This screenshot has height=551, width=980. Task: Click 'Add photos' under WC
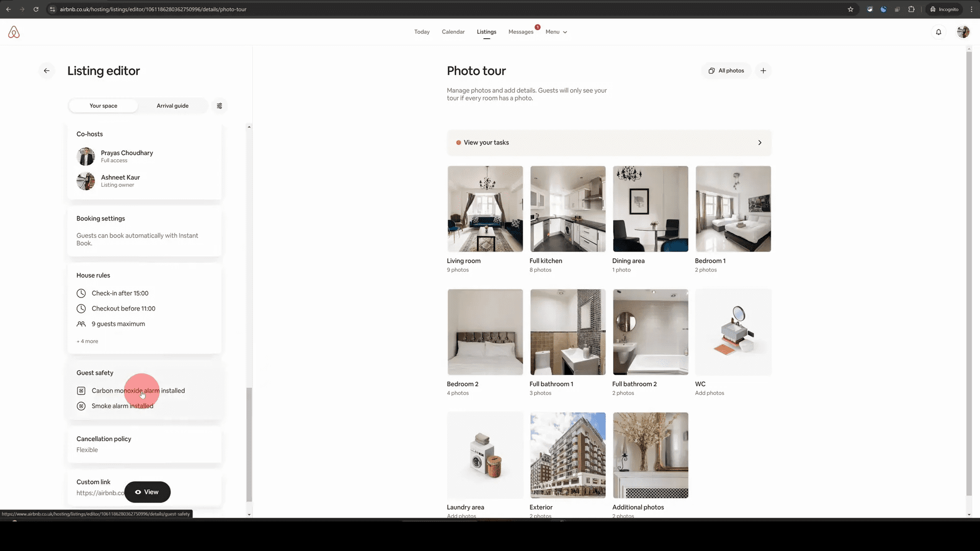[709, 393]
